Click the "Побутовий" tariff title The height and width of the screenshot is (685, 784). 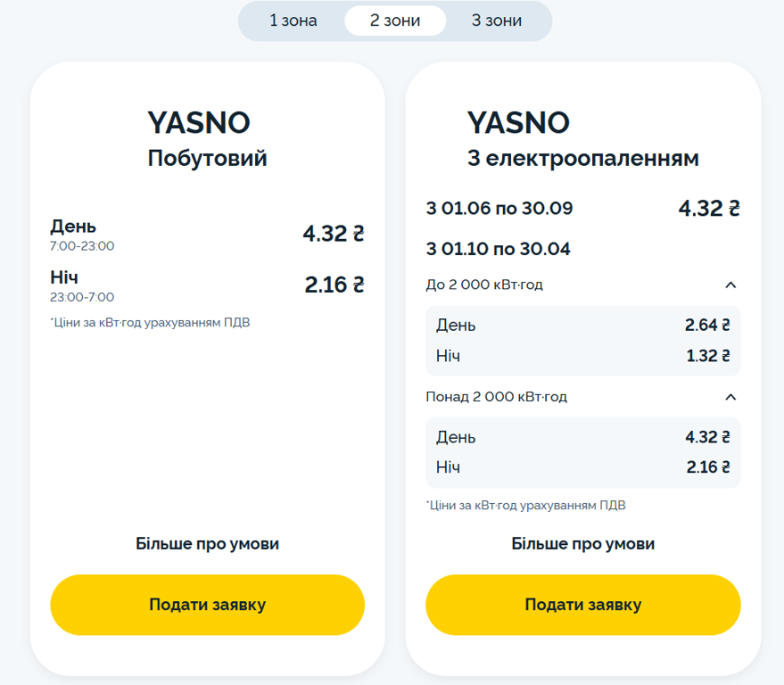coord(207,159)
